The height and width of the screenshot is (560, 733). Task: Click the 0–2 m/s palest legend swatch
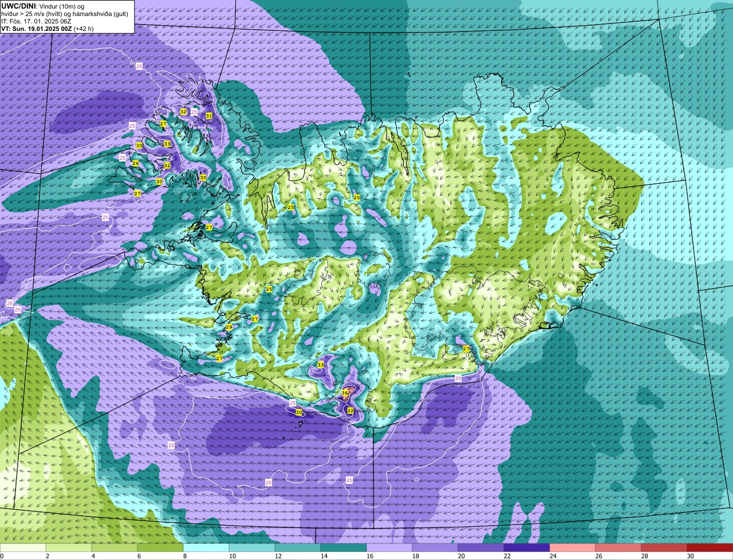coord(23,547)
